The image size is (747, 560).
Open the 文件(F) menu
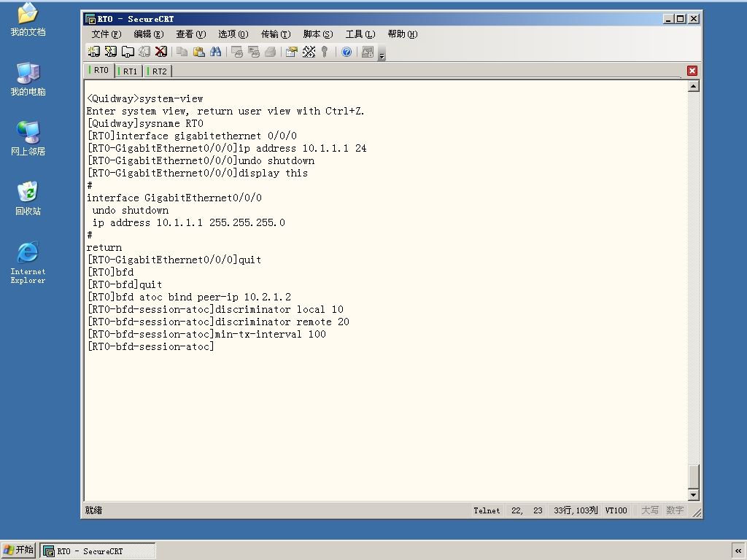tap(107, 34)
